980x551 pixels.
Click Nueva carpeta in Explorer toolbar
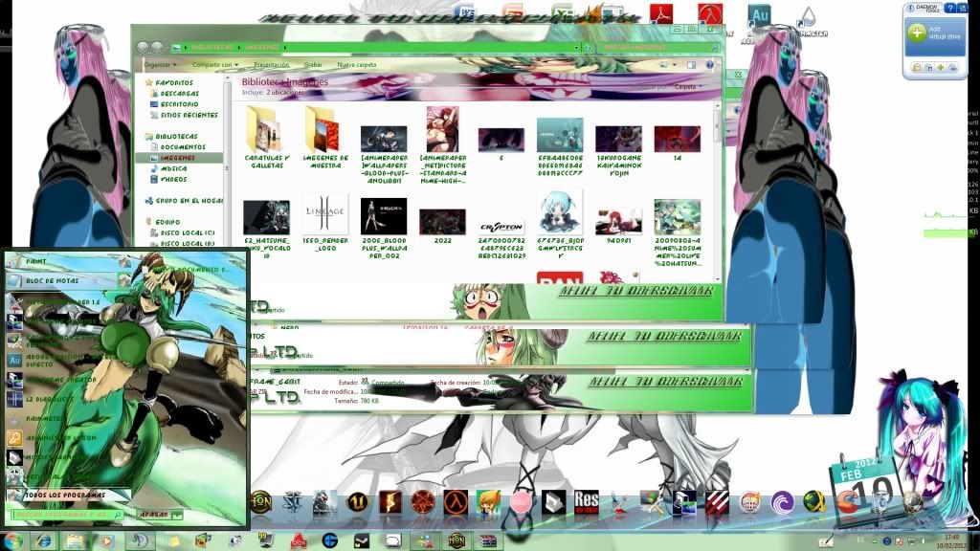click(x=357, y=64)
